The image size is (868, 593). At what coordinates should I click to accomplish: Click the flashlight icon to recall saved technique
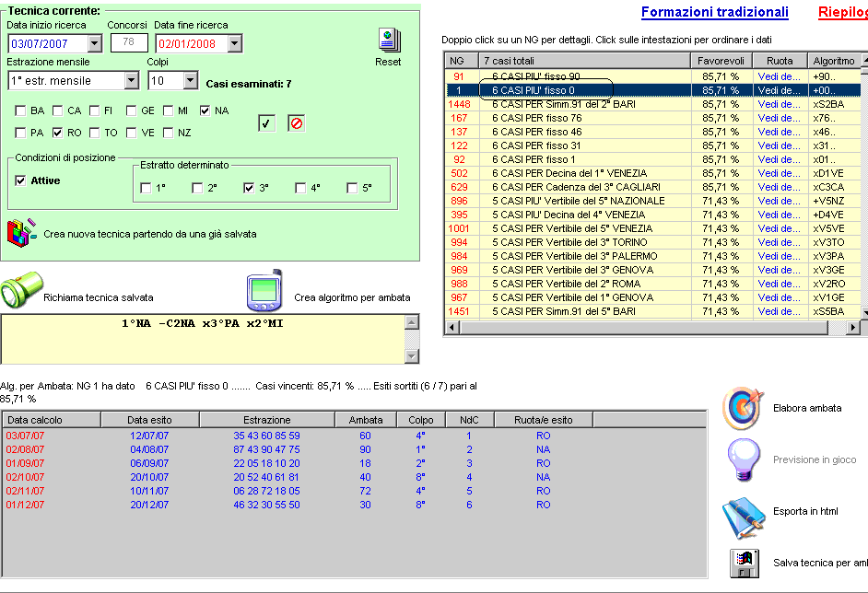pyautogui.click(x=21, y=289)
